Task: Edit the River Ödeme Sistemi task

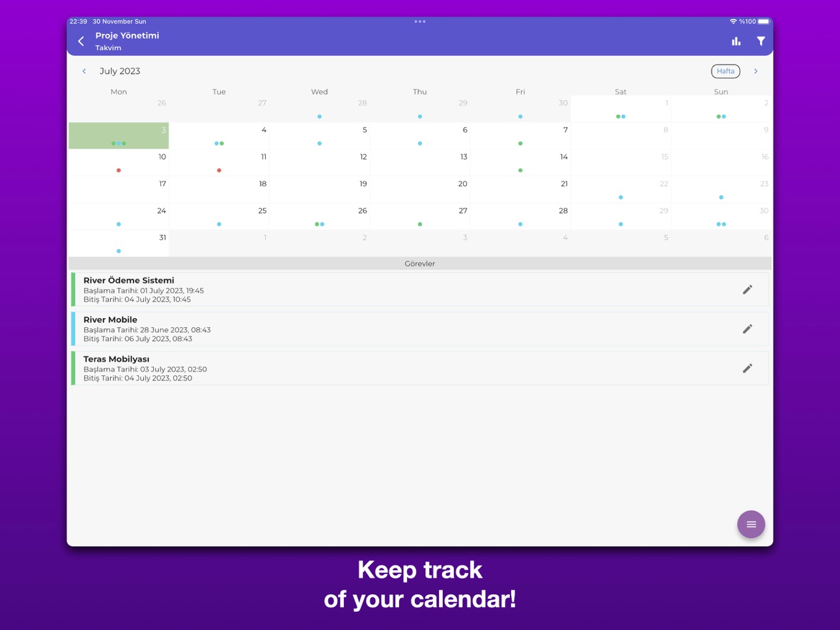Action: pyautogui.click(x=748, y=289)
